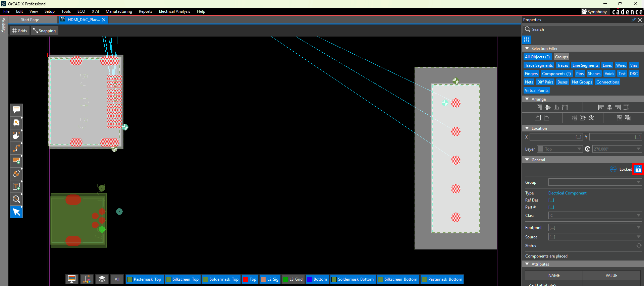Click the red Top layer color swatch
This screenshot has height=286, width=644.
246,279
